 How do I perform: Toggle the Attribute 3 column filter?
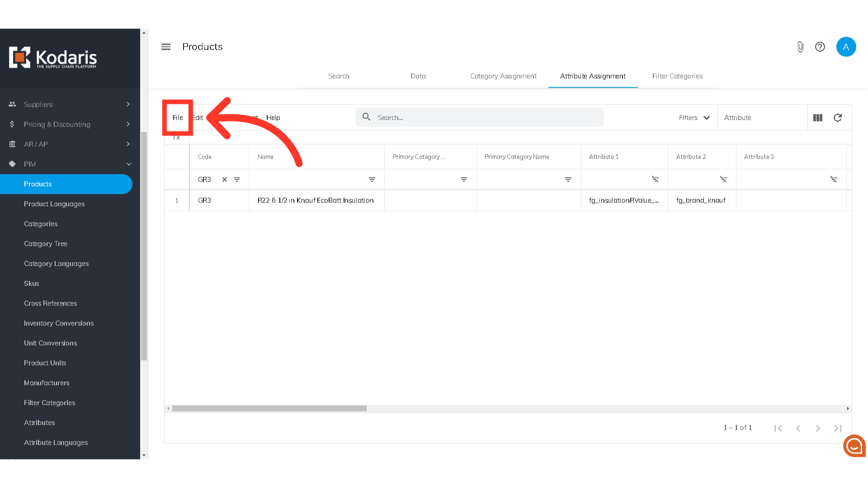pyautogui.click(x=834, y=180)
